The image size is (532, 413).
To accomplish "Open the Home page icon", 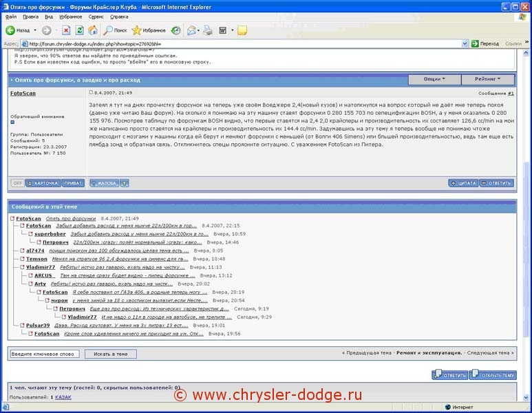I will (x=93, y=30).
